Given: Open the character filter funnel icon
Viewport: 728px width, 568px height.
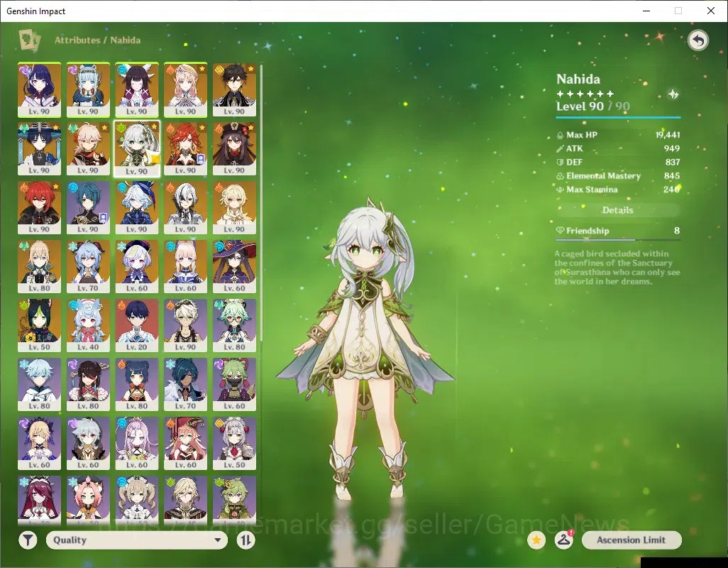Looking at the screenshot, I should 28,540.
